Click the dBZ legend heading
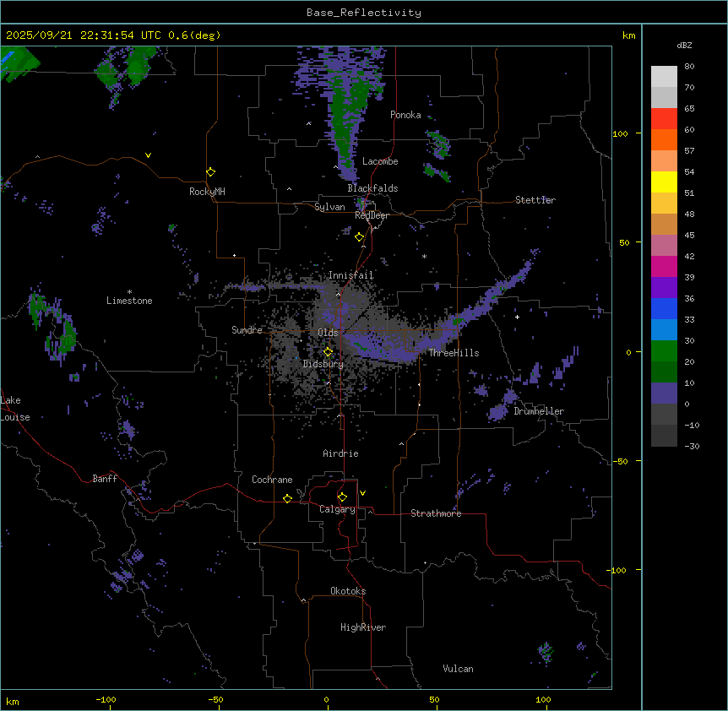Viewport: 728px width, 711px height. (685, 44)
